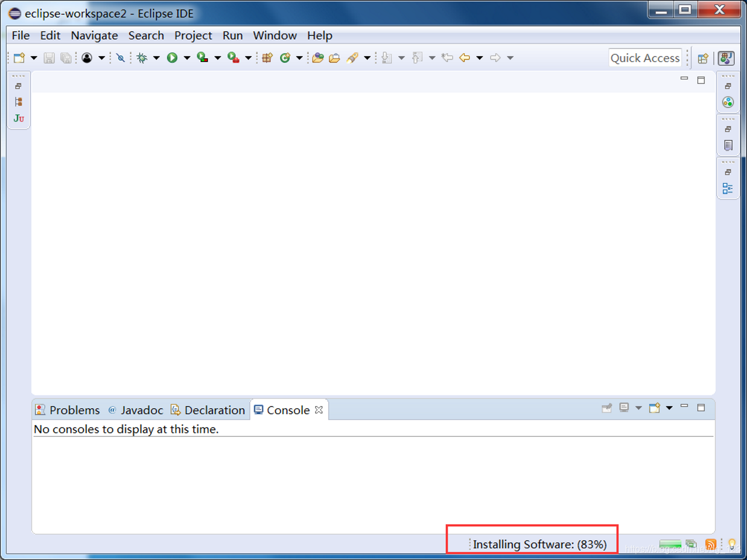Viewport: 747px width, 560px height.
Task: Expand the Debug configurations dropdown
Action: pos(156,58)
